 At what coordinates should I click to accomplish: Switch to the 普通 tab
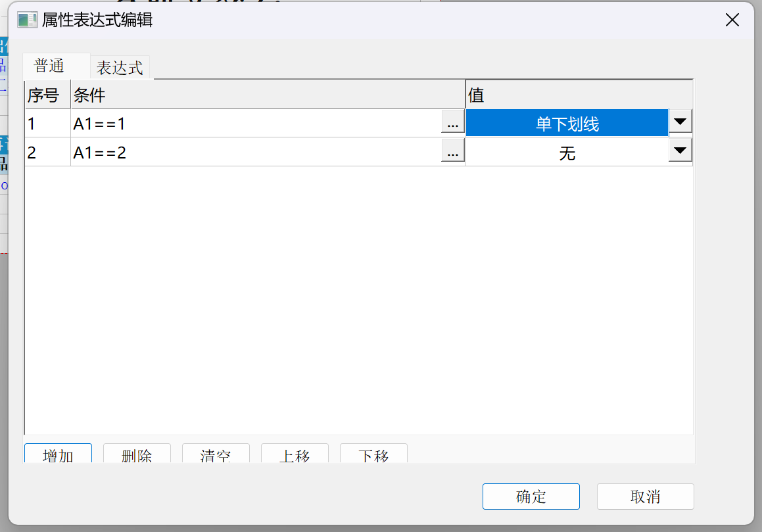point(50,66)
